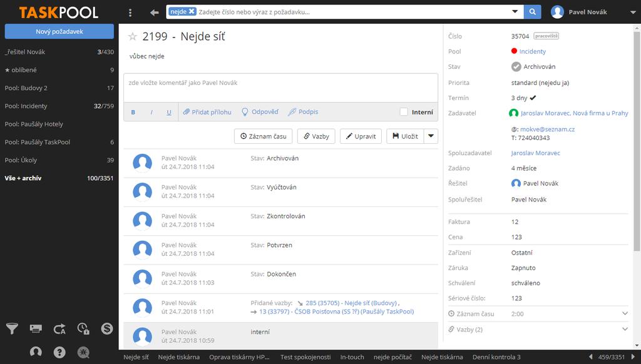Insert signature via Podpis

[x=303, y=112]
